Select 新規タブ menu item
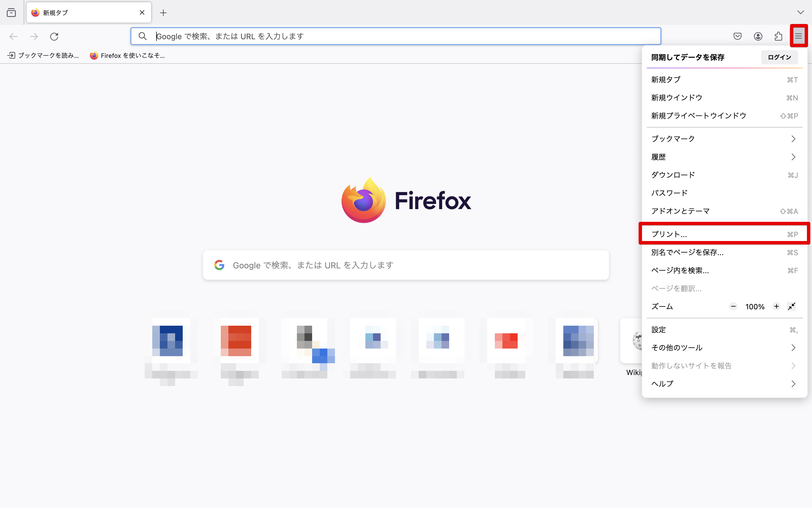The image size is (812, 508). point(724,80)
